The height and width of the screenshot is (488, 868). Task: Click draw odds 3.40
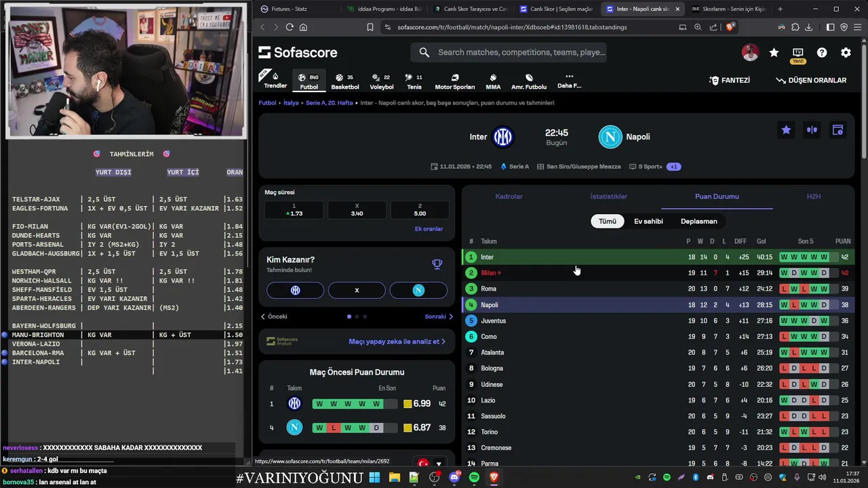[x=357, y=209]
